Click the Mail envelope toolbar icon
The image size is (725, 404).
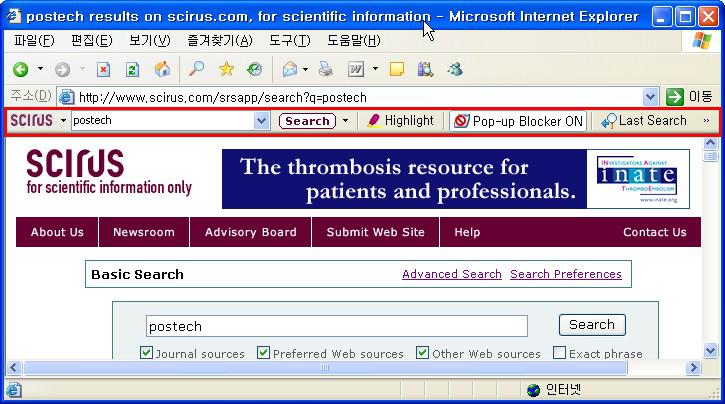(290, 69)
